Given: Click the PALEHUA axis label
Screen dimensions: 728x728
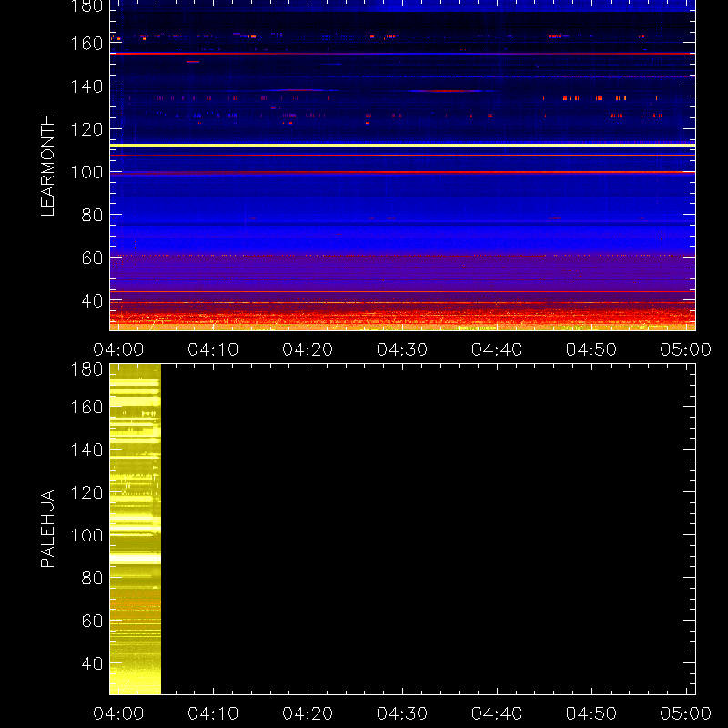Looking at the screenshot, I should tap(47, 529).
